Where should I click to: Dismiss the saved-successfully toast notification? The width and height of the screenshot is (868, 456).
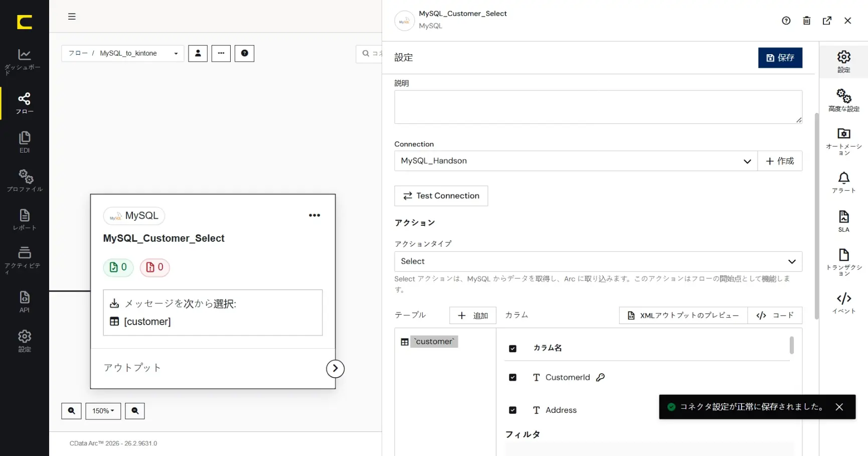(x=839, y=407)
